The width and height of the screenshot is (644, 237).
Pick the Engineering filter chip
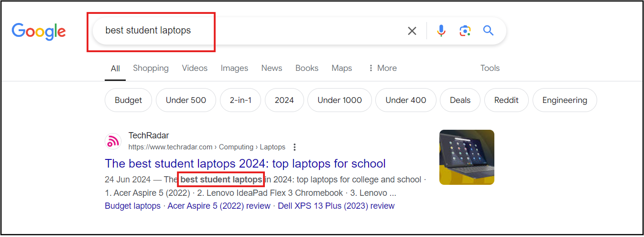pos(565,100)
